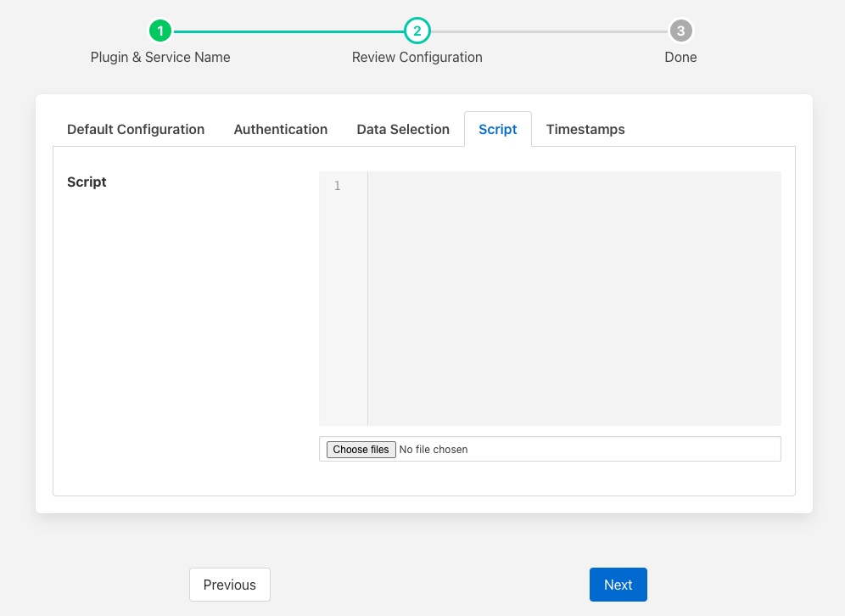Click line number 1 in editor gutter
The width and height of the screenshot is (845, 616).
(338, 186)
